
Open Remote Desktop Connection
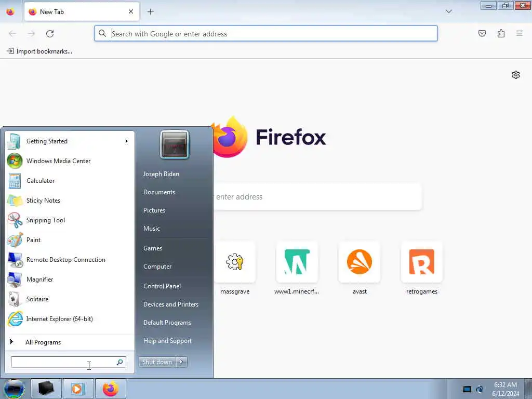click(70, 260)
